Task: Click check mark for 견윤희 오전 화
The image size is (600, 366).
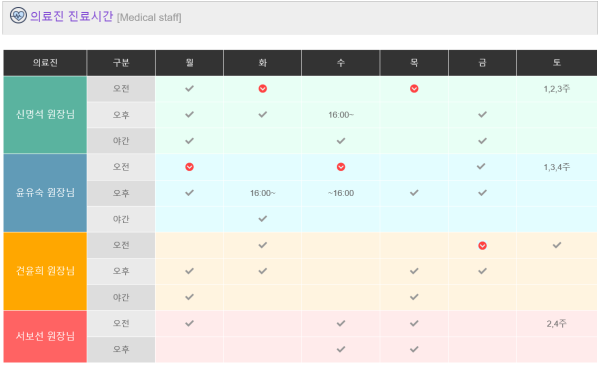Action: pyautogui.click(x=262, y=245)
